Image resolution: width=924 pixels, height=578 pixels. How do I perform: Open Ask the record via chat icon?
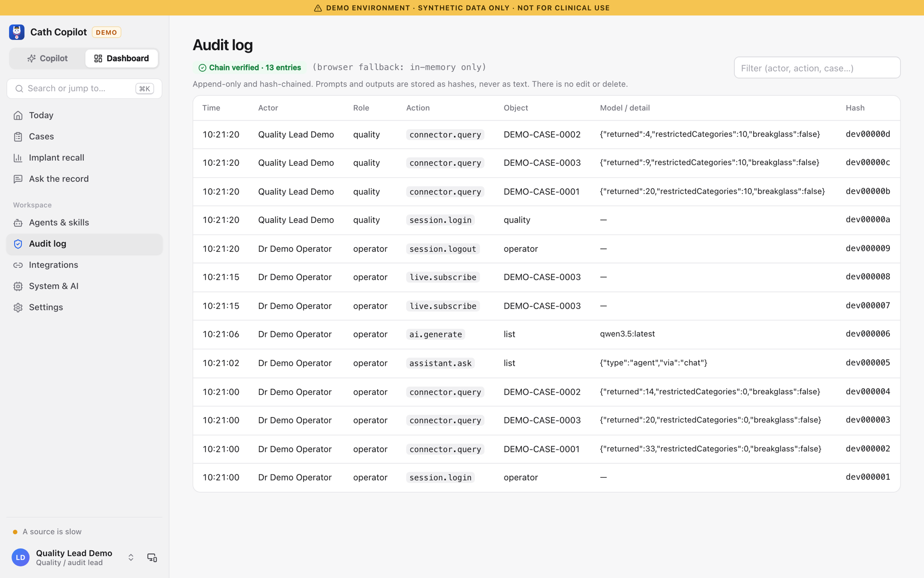click(x=18, y=179)
